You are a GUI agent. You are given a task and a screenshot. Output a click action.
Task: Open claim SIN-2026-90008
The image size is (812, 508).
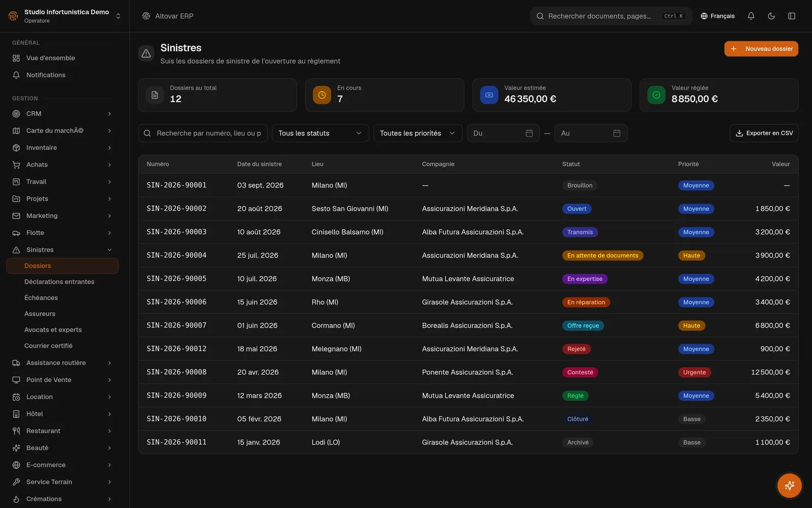pyautogui.click(x=177, y=372)
